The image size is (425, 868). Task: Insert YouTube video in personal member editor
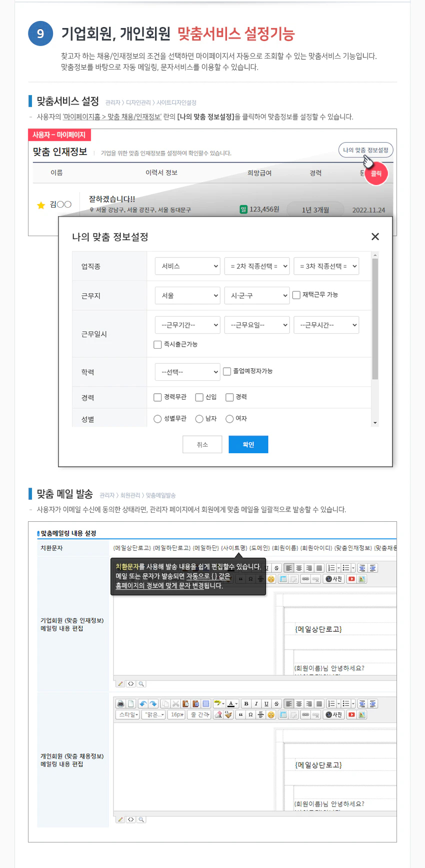351,715
